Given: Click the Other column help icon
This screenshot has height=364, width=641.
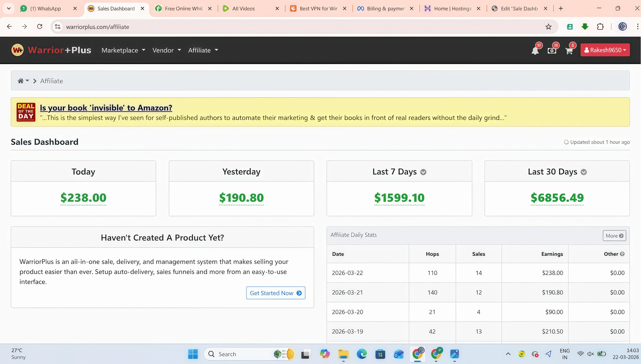Looking at the screenshot, I should point(622,254).
